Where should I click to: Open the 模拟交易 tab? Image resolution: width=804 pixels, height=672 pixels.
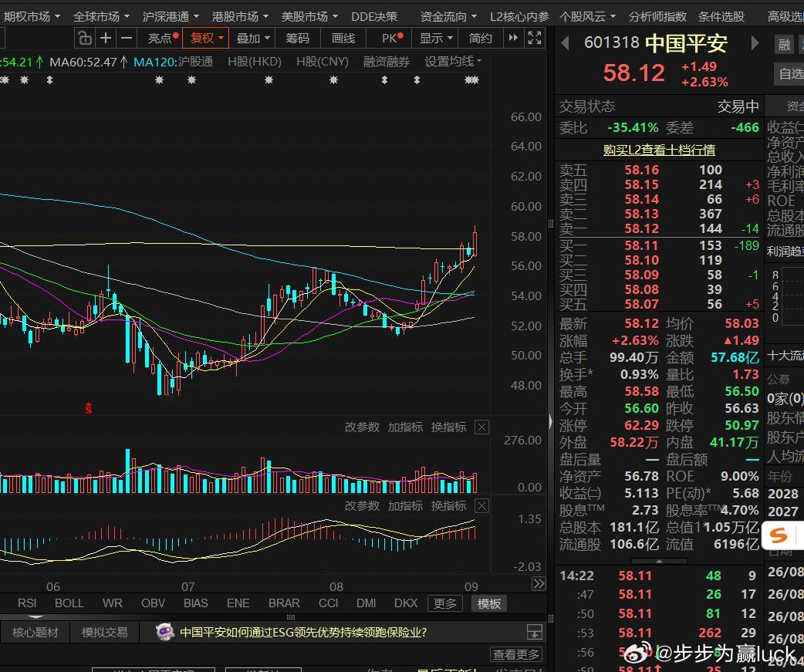tap(105, 632)
